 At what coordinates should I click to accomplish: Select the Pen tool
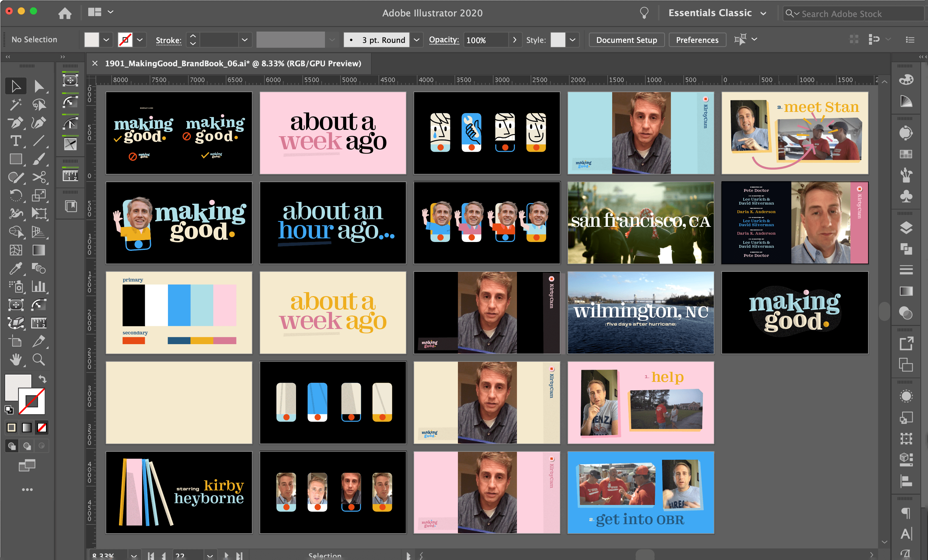tap(16, 123)
